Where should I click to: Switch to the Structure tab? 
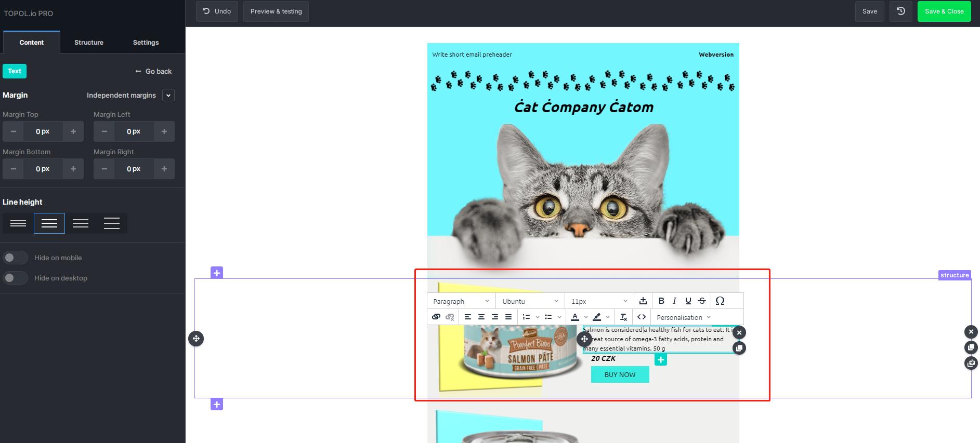pos(89,43)
